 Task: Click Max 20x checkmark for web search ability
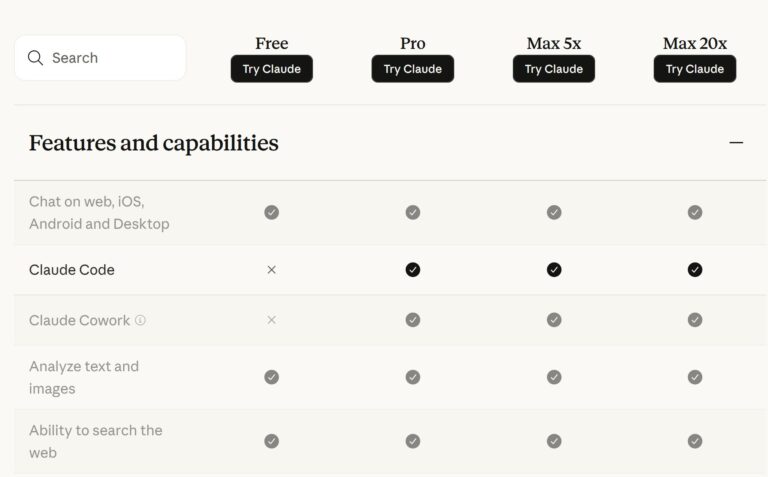pyautogui.click(x=695, y=441)
